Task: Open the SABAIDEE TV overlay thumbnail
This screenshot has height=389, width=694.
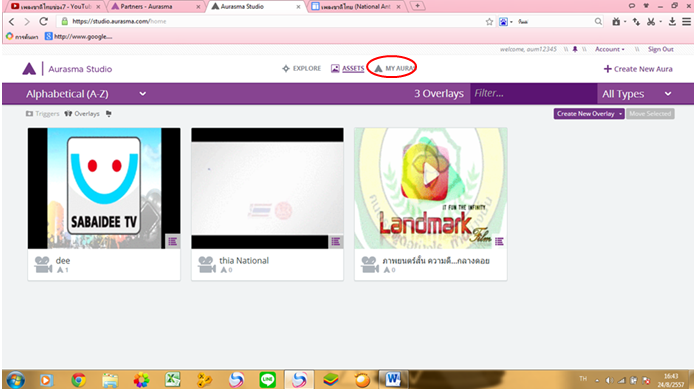Action: tap(104, 188)
